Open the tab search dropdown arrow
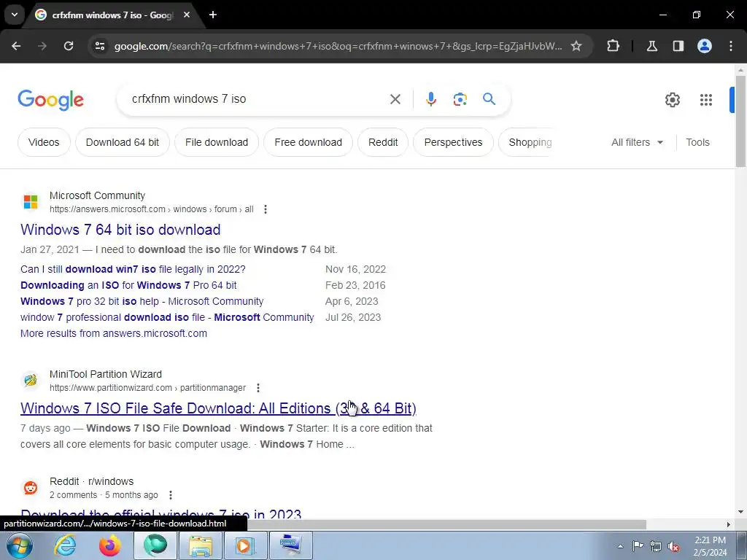Image resolution: width=747 pixels, height=560 pixels. click(15, 15)
